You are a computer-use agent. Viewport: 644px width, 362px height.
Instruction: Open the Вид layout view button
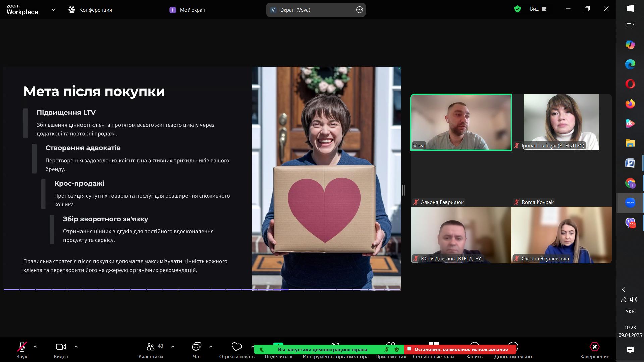538,9
